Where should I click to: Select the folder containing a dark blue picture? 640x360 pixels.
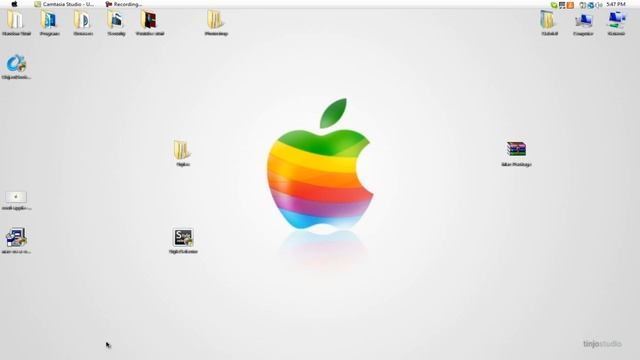[116, 23]
